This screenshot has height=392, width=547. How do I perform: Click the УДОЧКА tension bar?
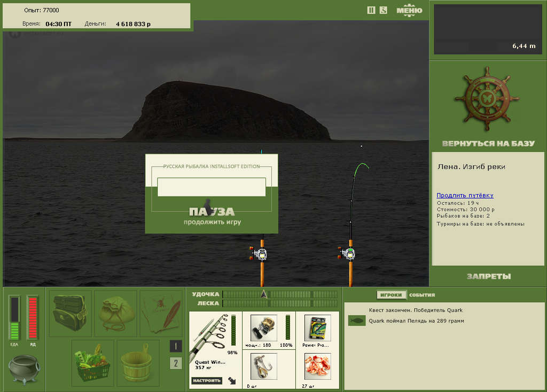click(x=280, y=294)
